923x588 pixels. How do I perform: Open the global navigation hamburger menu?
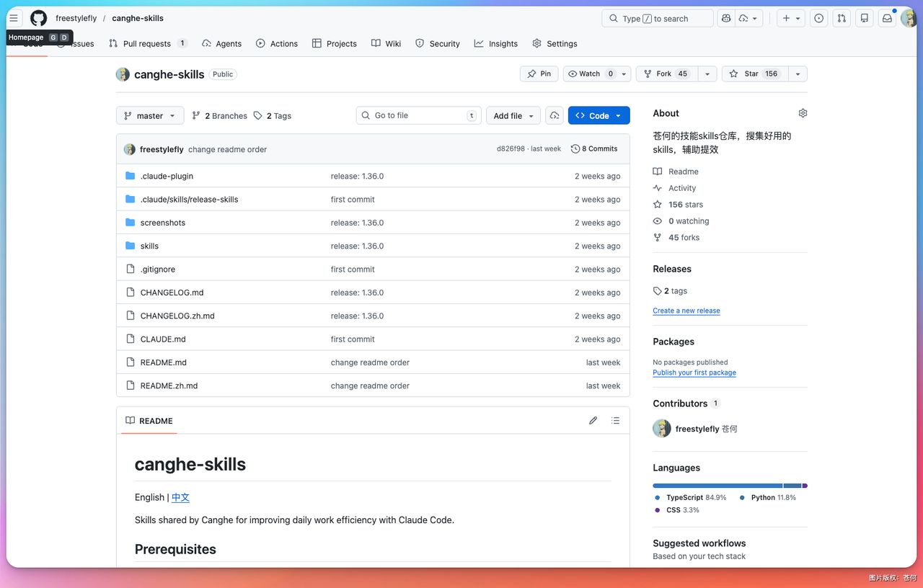14,18
